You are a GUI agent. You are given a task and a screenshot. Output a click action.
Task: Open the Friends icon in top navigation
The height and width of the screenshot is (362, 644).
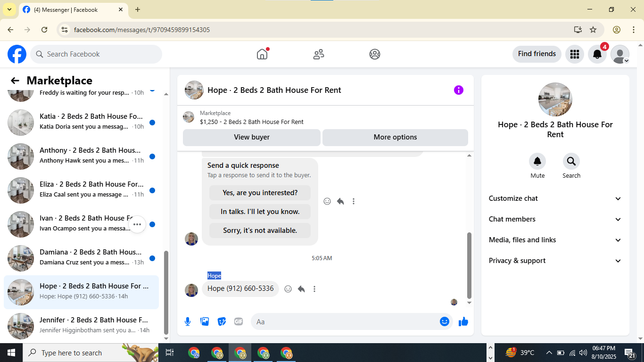tap(319, 54)
